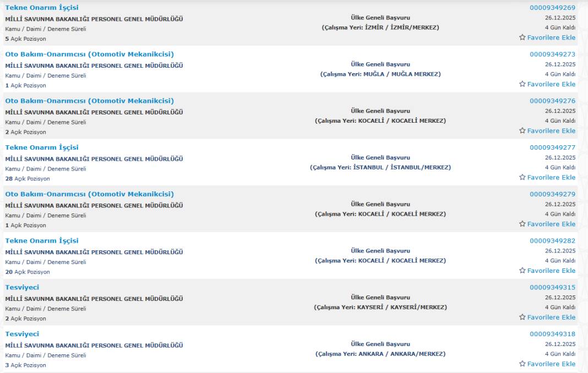Open listing ID 00009349315

pos(552,288)
